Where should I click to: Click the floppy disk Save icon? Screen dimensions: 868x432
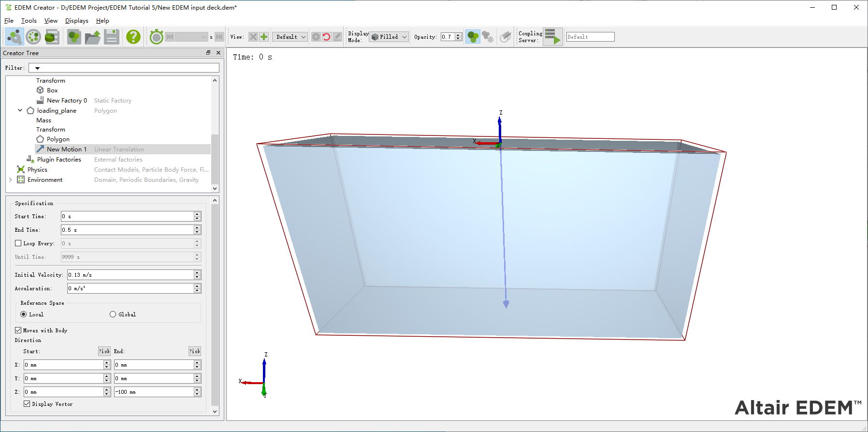tap(112, 37)
